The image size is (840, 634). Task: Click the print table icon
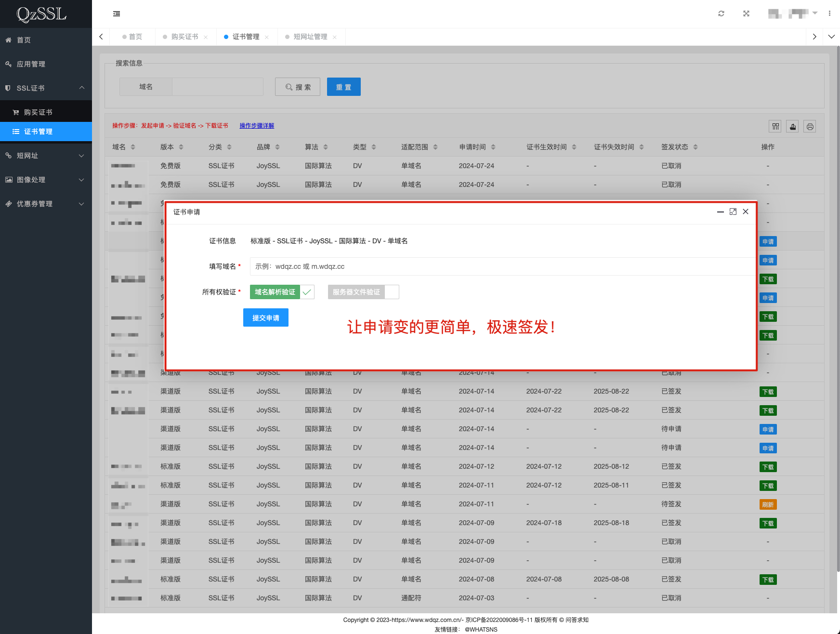coord(810,126)
